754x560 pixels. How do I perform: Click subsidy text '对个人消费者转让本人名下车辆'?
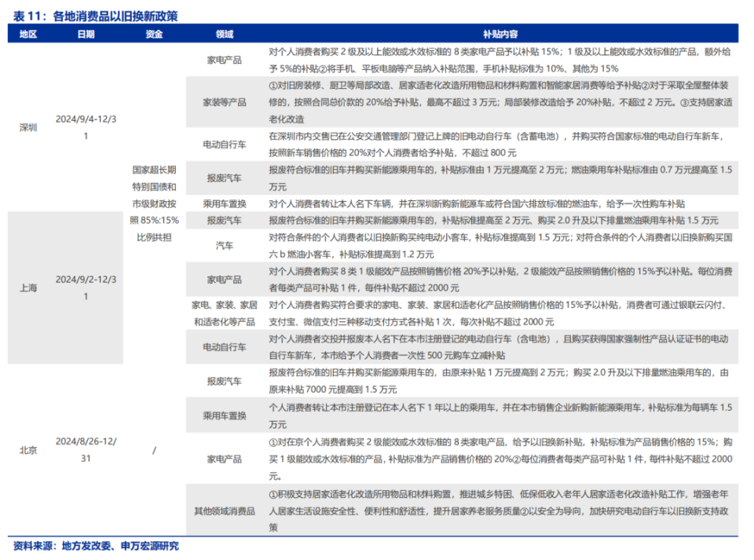pos(330,203)
